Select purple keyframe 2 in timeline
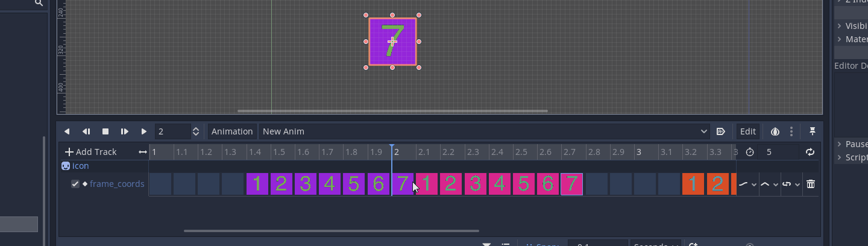The height and width of the screenshot is (246, 868). pyautogui.click(x=281, y=184)
